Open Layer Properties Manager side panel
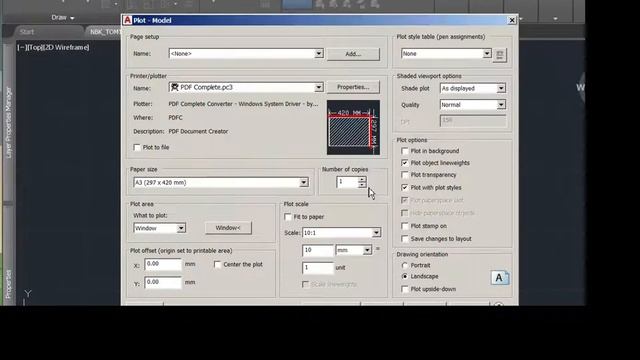Screen dimensions: 640x360 [x=9, y=122]
